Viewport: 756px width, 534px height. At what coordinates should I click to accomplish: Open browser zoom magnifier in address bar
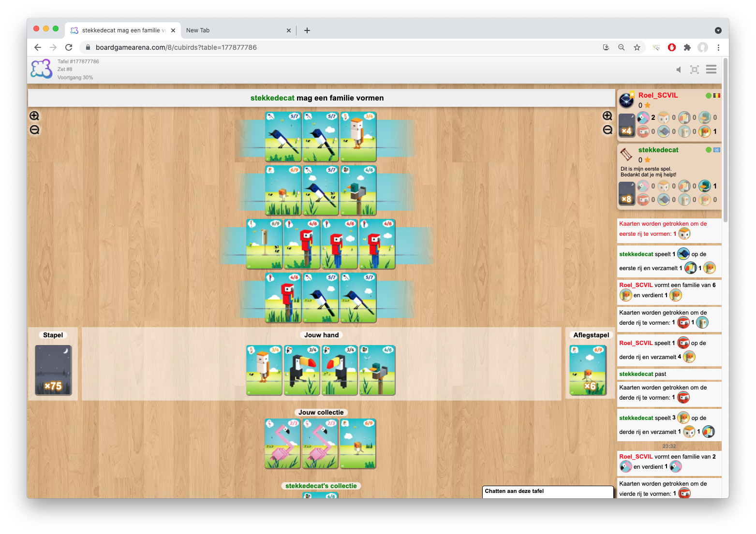pos(622,47)
